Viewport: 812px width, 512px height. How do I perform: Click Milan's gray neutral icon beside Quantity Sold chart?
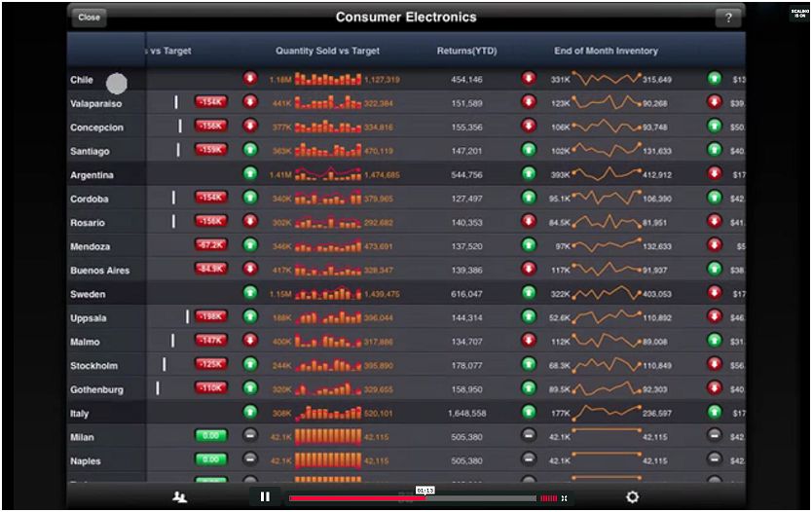point(250,436)
